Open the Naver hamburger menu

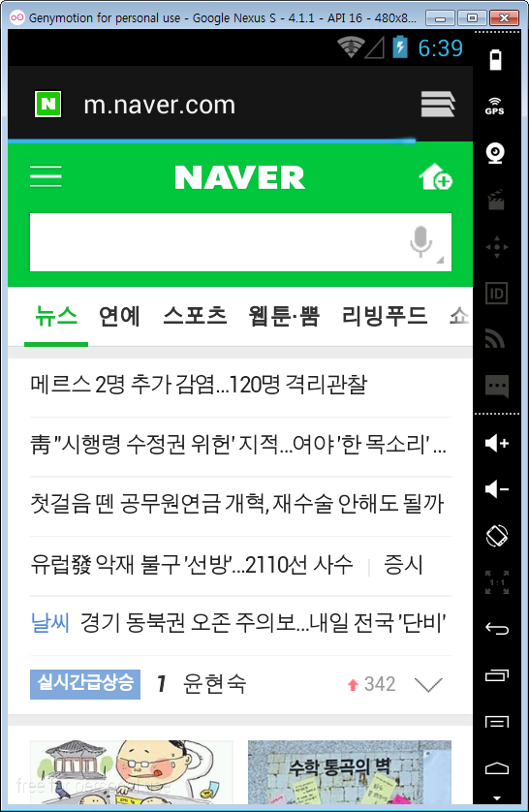tap(46, 176)
